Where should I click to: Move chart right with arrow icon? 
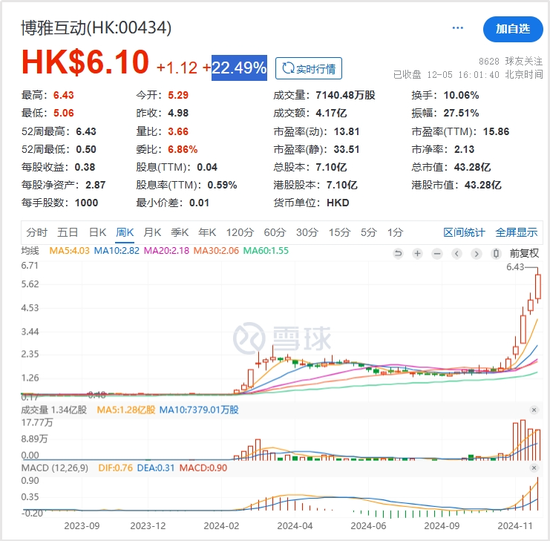point(476,253)
